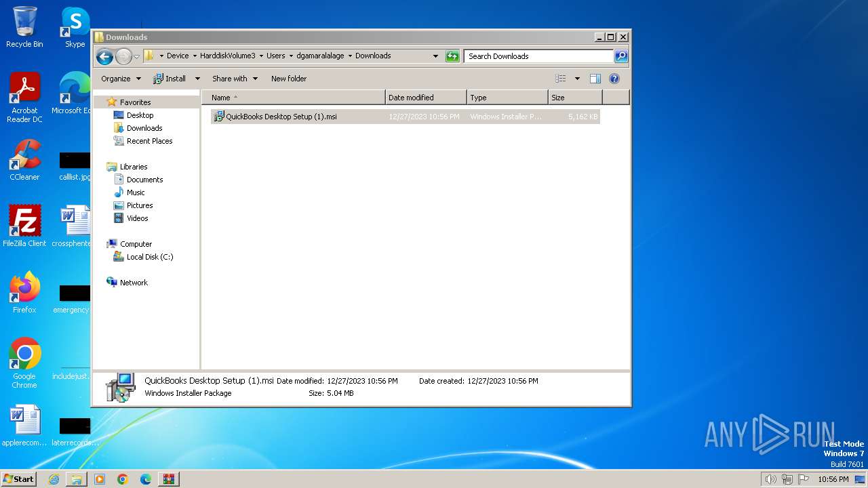Open Local Disk (C:) in navigation pane

coord(150,257)
